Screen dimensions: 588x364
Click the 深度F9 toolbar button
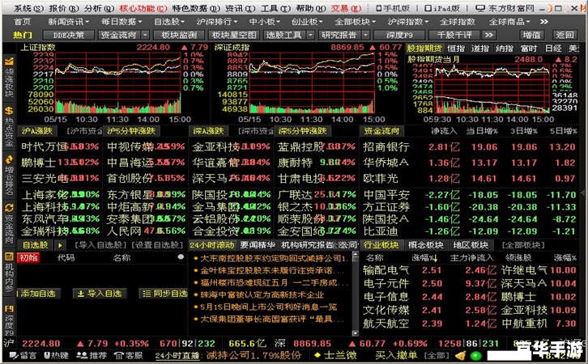coord(399,36)
